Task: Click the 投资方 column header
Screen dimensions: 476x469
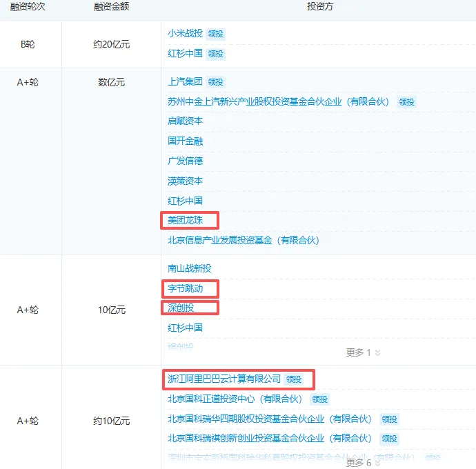Action: tap(320, 6)
